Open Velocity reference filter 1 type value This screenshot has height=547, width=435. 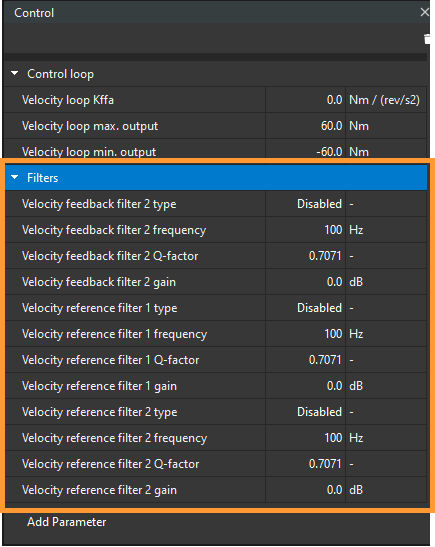(x=305, y=308)
